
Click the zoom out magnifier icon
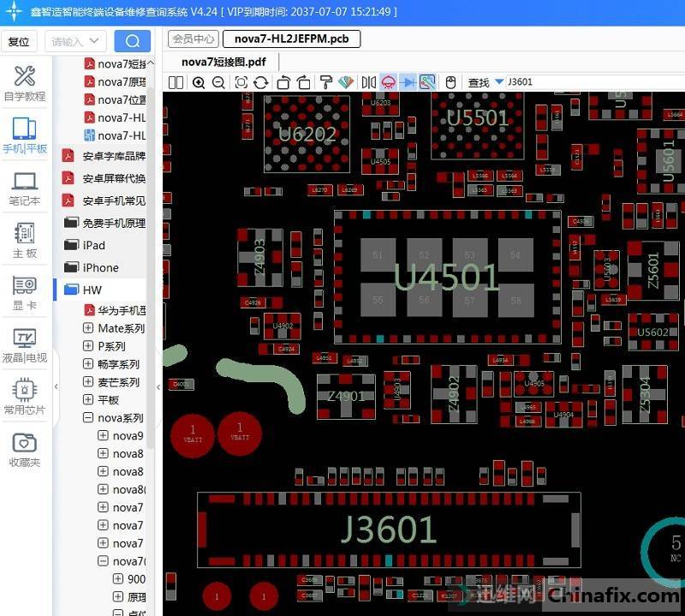pyautogui.click(x=218, y=82)
